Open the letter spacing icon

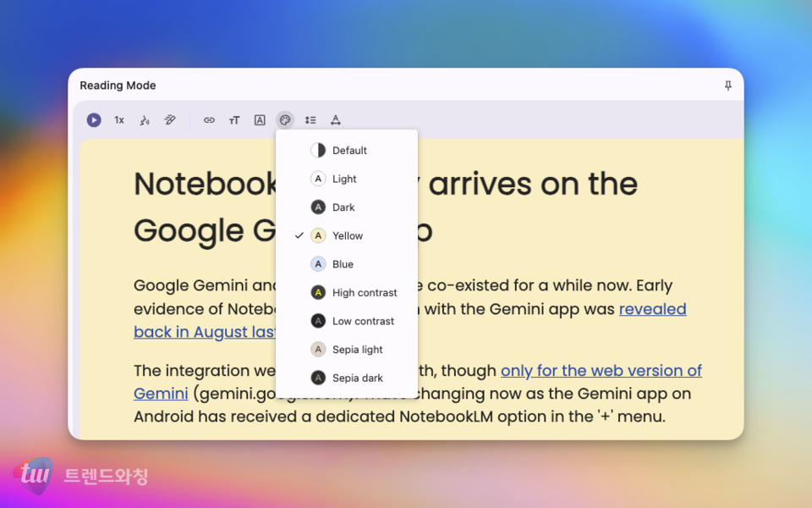[336, 120]
